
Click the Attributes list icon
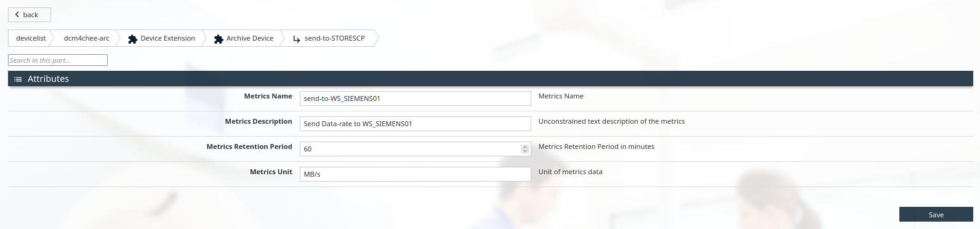[x=18, y=79]
